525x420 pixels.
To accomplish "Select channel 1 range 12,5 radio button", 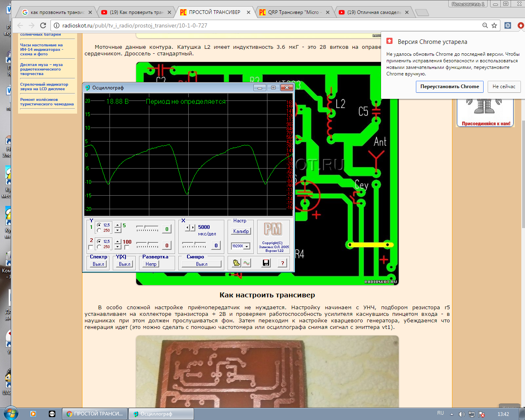I will pos(99,225).
